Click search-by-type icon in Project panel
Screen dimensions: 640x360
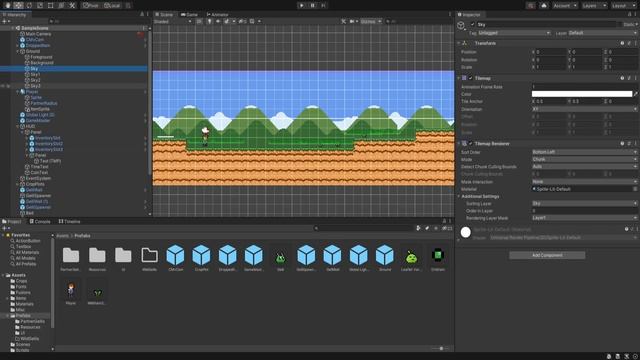click(x=418, y=228)
